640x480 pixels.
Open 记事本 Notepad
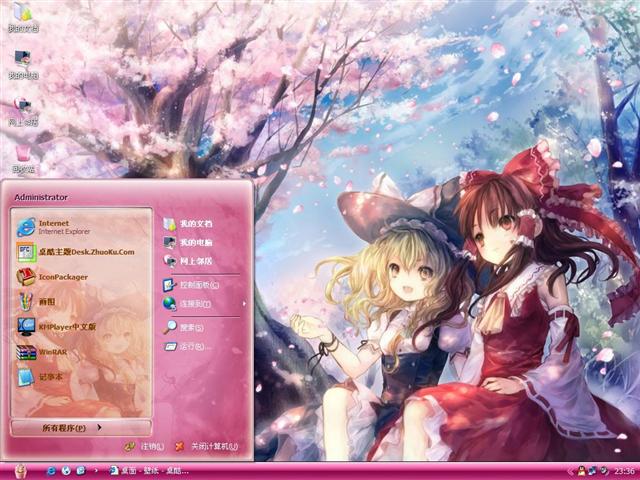coord(82,377)
